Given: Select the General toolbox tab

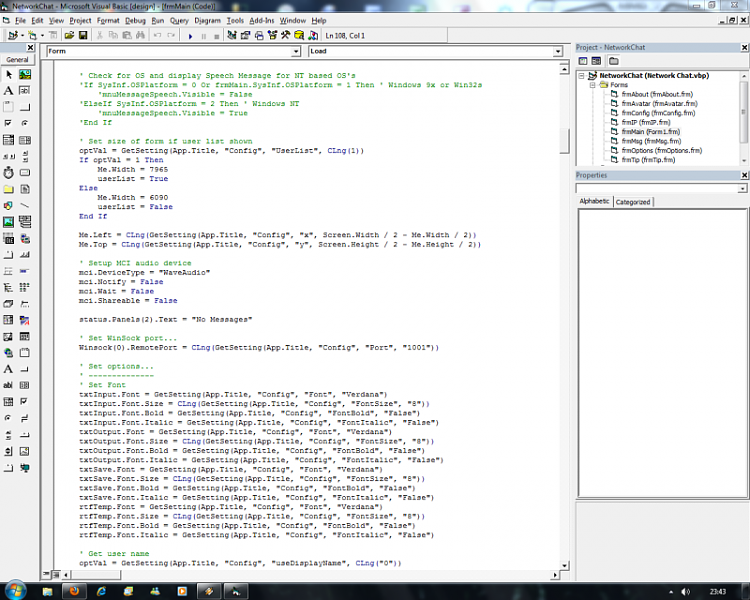Looking at the screenshot, I should (x=17, y=60).
